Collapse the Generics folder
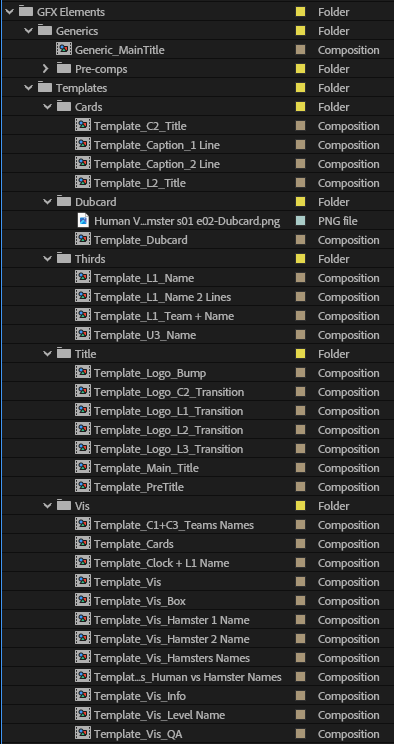 pos(28,31)
